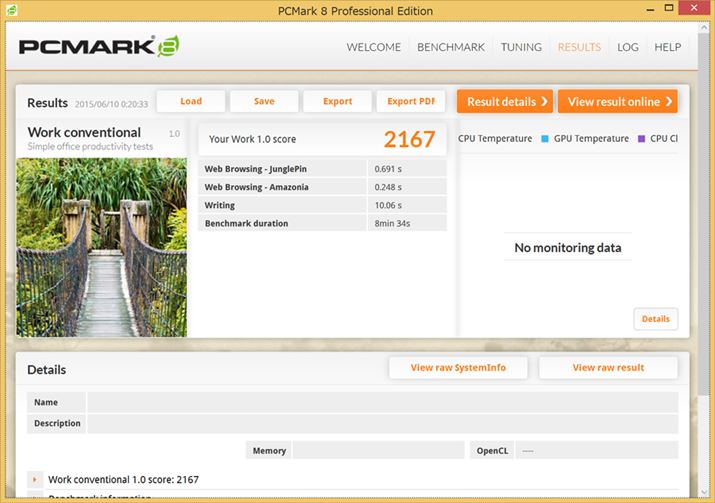Click the 8min 34s value
The image size is (715, 503).
(392, 223)
